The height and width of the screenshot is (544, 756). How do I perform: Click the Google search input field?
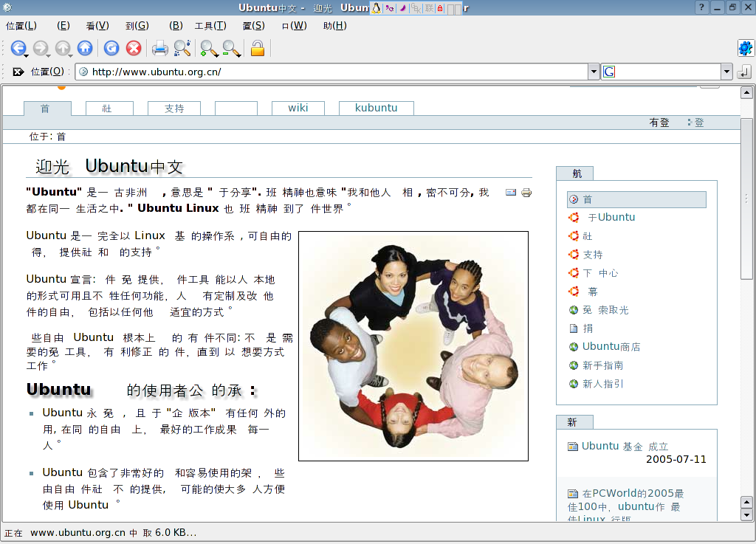click(667, 72)
